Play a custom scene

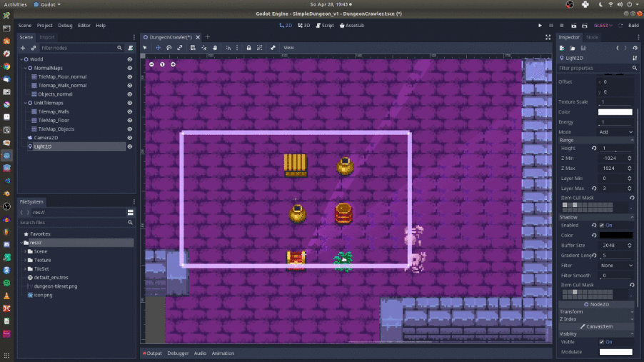tap(585, 26)
